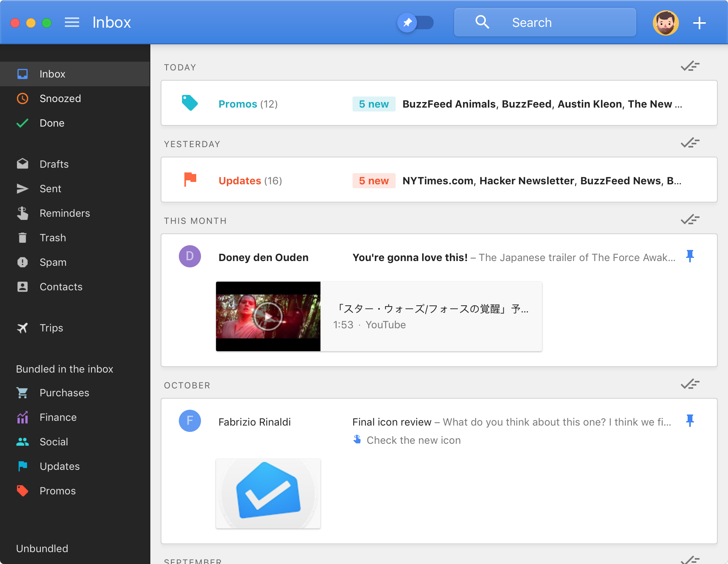Open the hamburger menu icon

72,23
